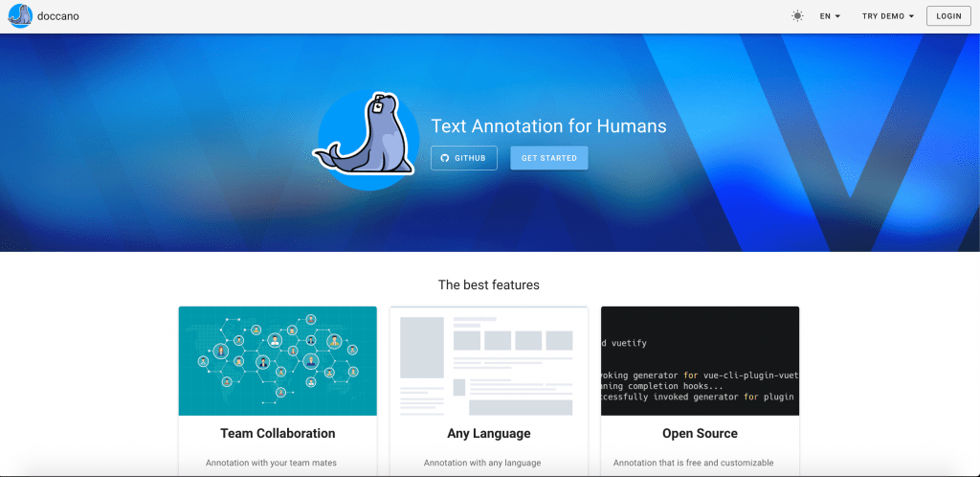The height and width of the screenshot is (477, 980).
Task: Click the Team Collaboration heading
Action: pyautogui.click(x=278, y=433)
